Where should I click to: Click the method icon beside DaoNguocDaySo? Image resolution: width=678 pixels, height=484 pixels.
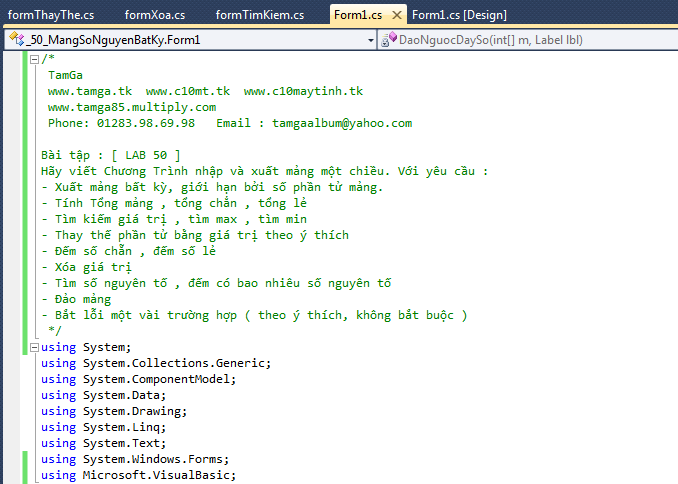[389, 39]
